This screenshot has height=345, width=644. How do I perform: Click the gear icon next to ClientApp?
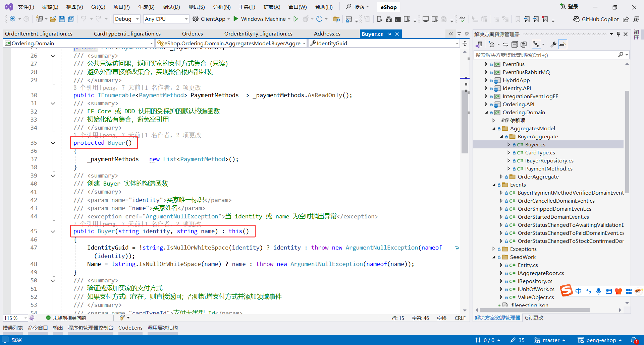pyautogui.click(x=196, y=19)
